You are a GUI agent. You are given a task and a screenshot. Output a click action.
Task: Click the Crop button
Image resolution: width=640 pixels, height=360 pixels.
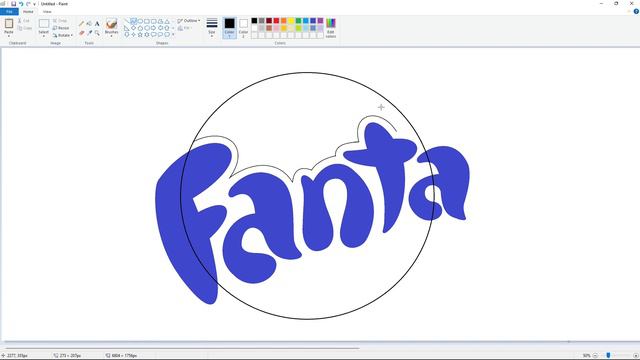click(60, 20)
